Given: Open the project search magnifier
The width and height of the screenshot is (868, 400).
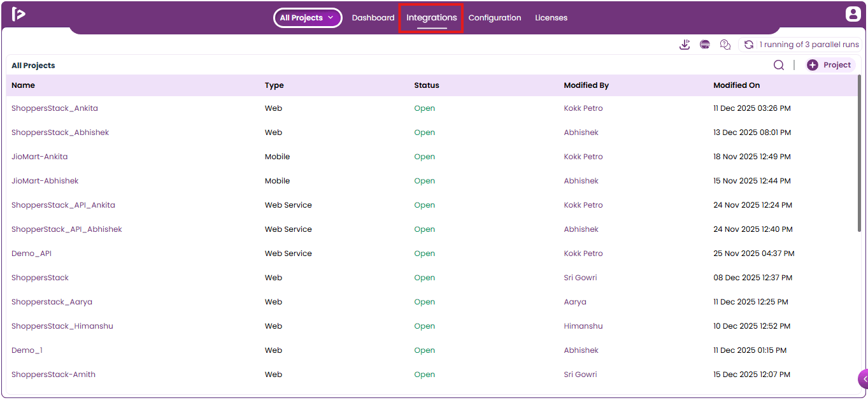Looking at the screenshot, I should tap(779, 65).
